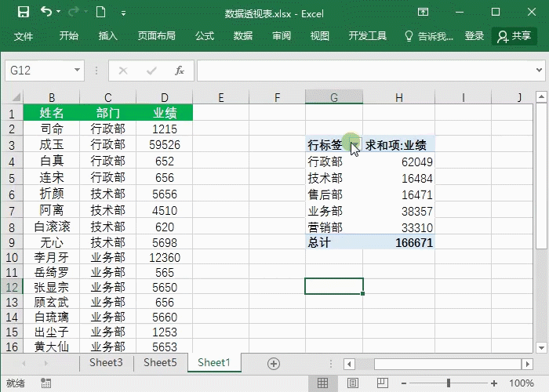Switch to Page Break Preview view
This screenshot has width=549, height=392.
[380, 383]
